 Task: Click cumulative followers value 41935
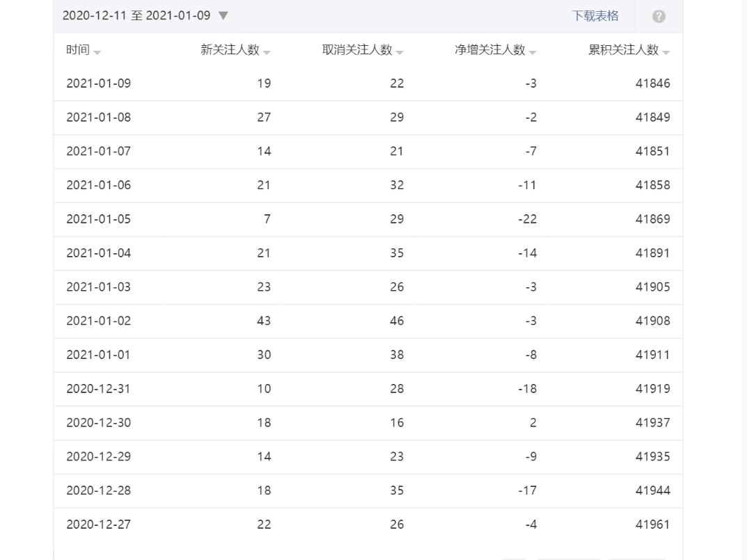pos(652,456)
